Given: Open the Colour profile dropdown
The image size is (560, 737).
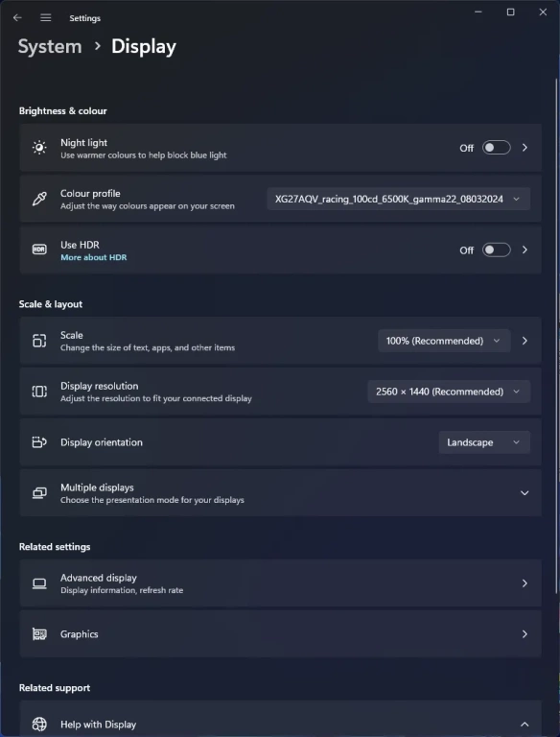Looking at the screenshot, I should click(399, 199).
